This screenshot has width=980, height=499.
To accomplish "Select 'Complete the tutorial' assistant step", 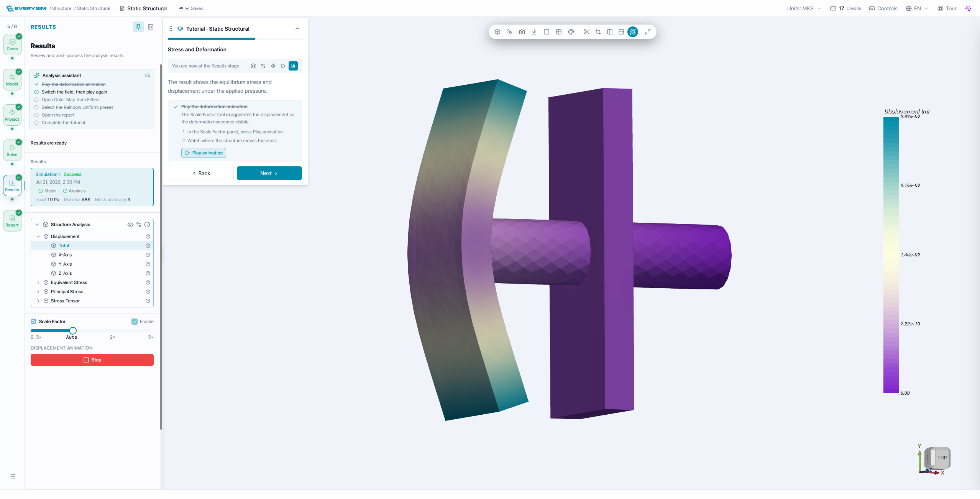I will click(x=63, y=123).
